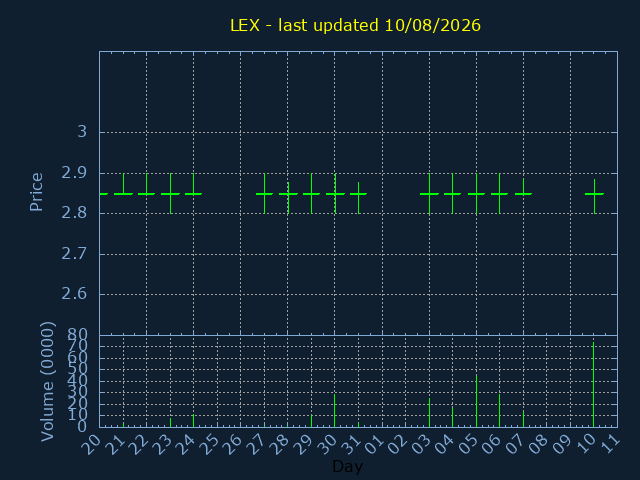
Task: Click the Price axis title
Action: point(36,192)
